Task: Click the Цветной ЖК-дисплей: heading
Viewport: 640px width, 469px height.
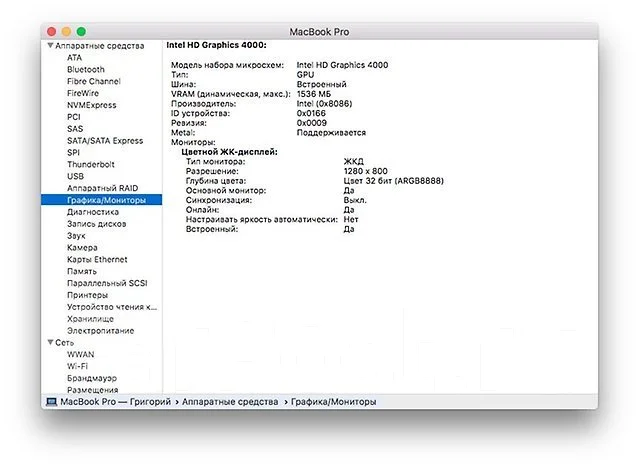Action: click(229, 152)
